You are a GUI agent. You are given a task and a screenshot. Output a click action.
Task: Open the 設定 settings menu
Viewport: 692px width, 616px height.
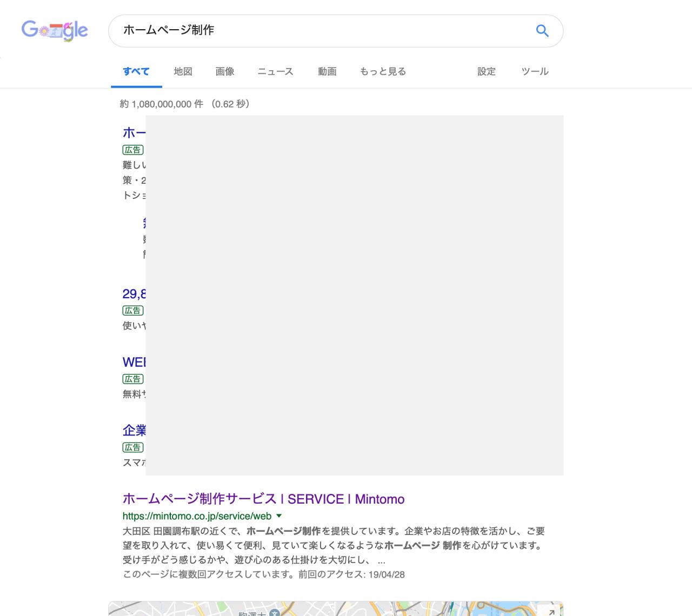pyautogui.click(x=486, y=71)
